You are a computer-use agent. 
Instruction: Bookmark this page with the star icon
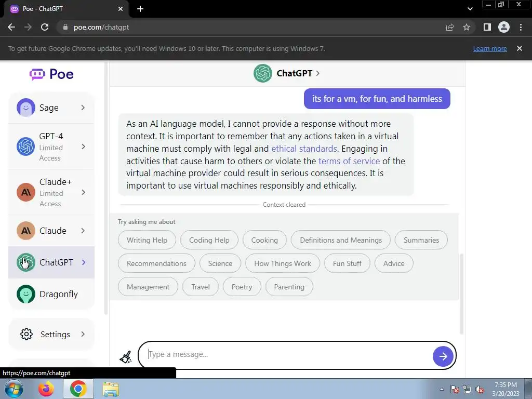[467, 27]
